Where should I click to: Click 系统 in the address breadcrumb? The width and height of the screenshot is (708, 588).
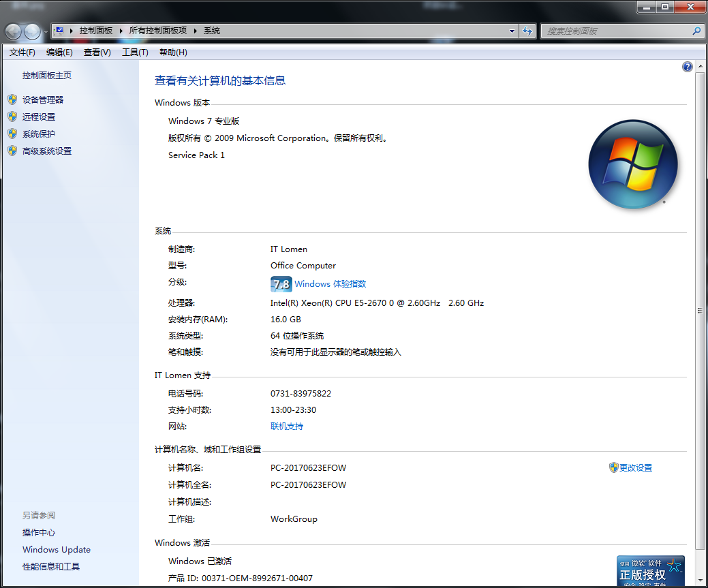[x=212, y=31]
